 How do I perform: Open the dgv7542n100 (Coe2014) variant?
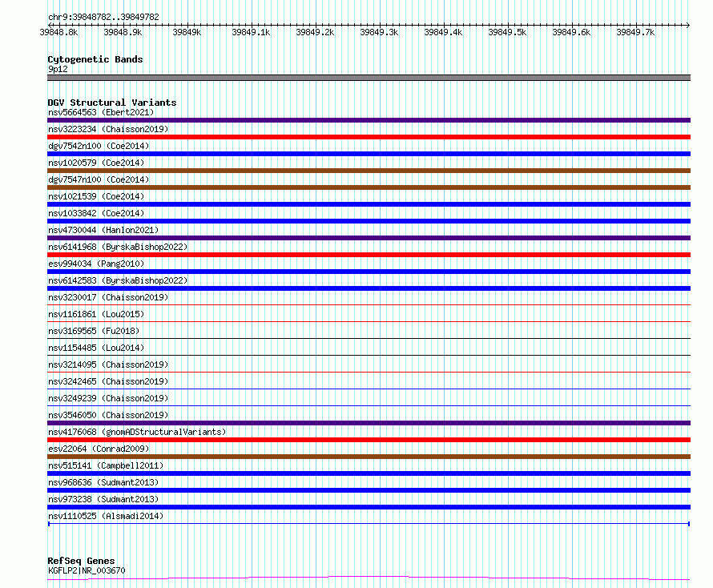(99, 146)
